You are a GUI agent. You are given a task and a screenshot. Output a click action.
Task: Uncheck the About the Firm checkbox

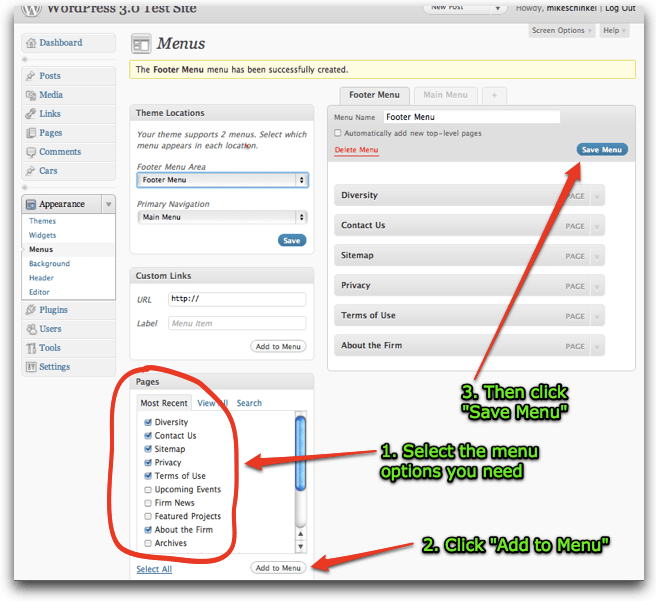pyautogui.click(x=148, y=529)
